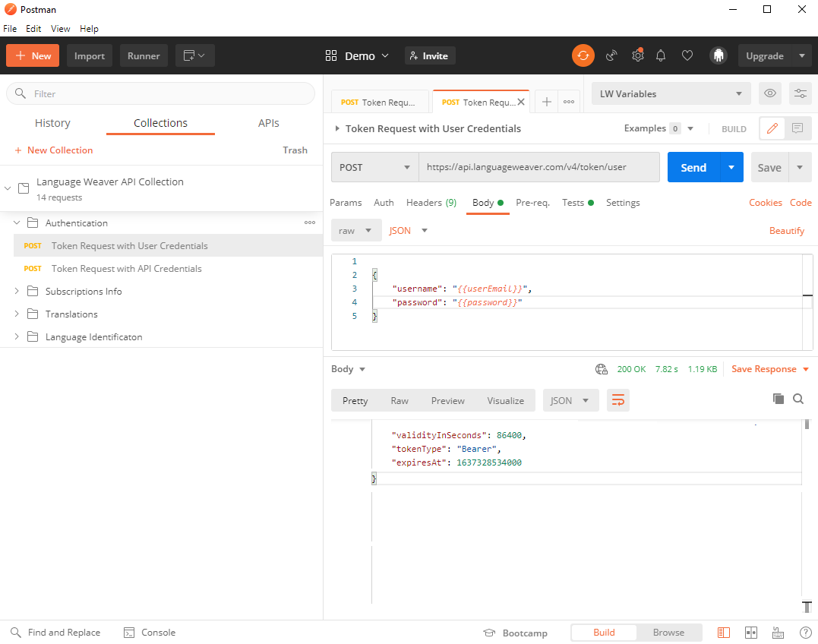Click the request URL field

[x=539, y=167]
